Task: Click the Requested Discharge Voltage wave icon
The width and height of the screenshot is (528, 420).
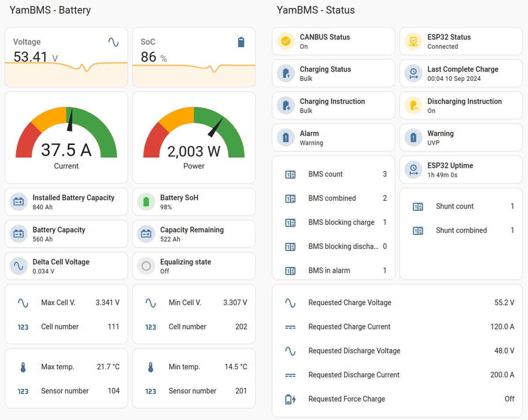Action: [x=290, y=351]
